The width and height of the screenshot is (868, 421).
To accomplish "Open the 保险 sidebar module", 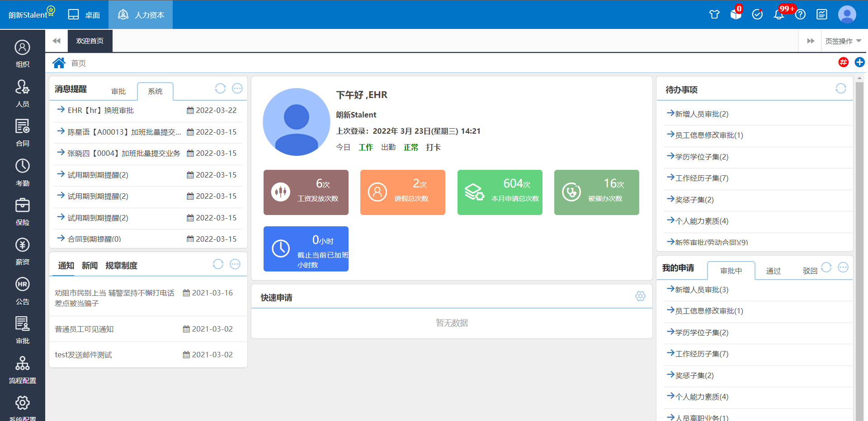I will 23,212.
